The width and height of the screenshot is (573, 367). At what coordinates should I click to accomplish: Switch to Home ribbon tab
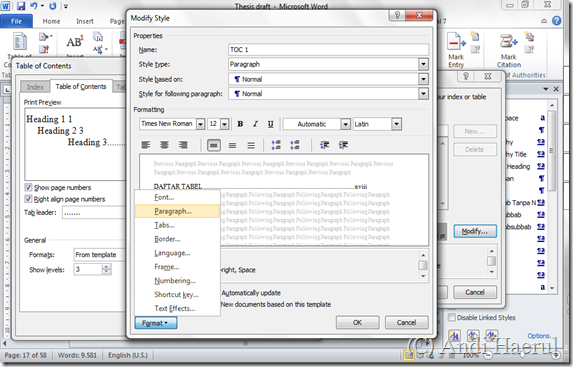(51, 21)
